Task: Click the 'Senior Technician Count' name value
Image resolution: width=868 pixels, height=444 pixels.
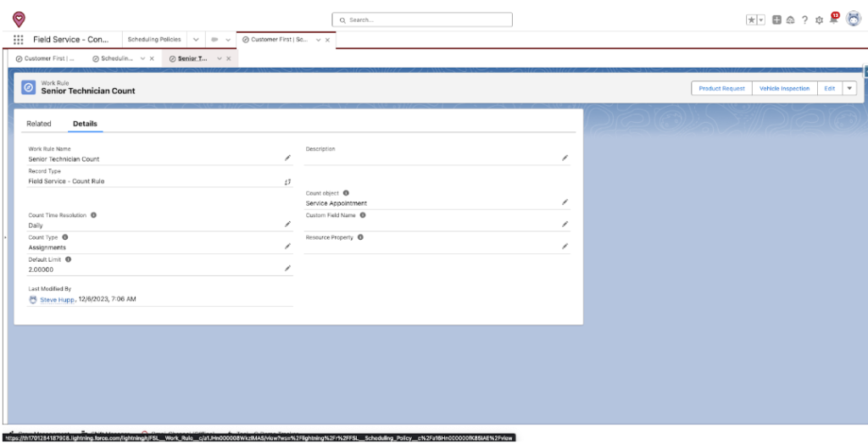Action: (x=64, y=159)
